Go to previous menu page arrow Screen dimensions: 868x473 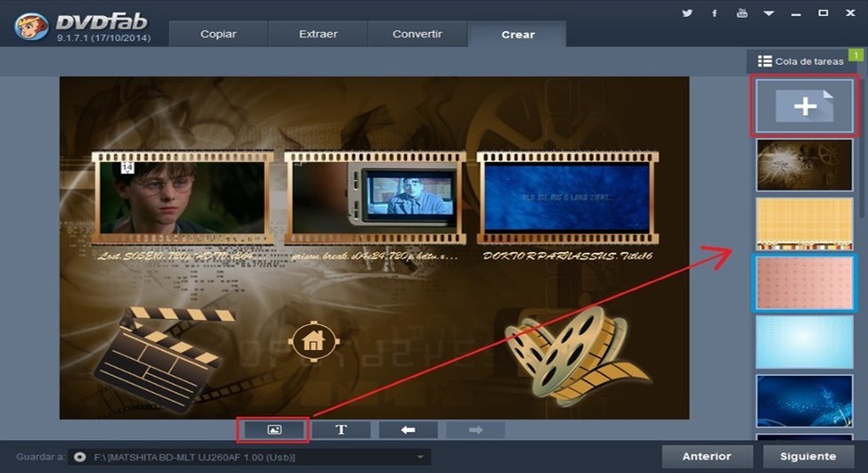pyautogui.click(x=408, y=430)
